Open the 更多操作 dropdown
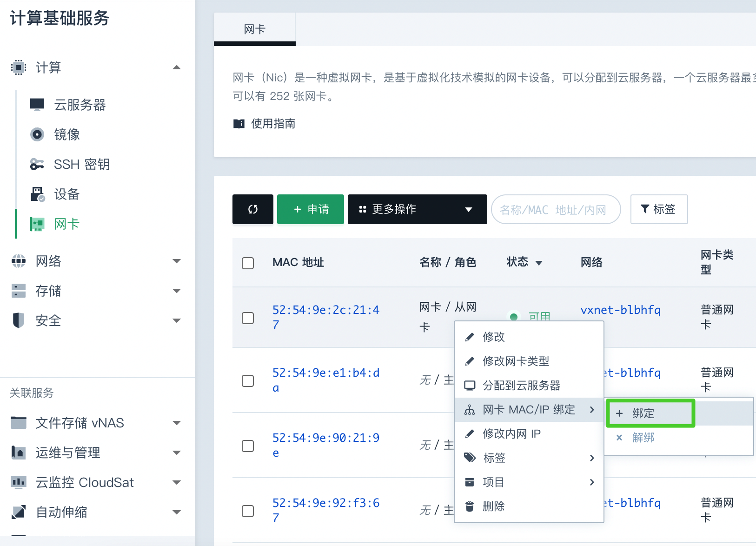This screenshot has width=756, height=546. coord(418,209)
